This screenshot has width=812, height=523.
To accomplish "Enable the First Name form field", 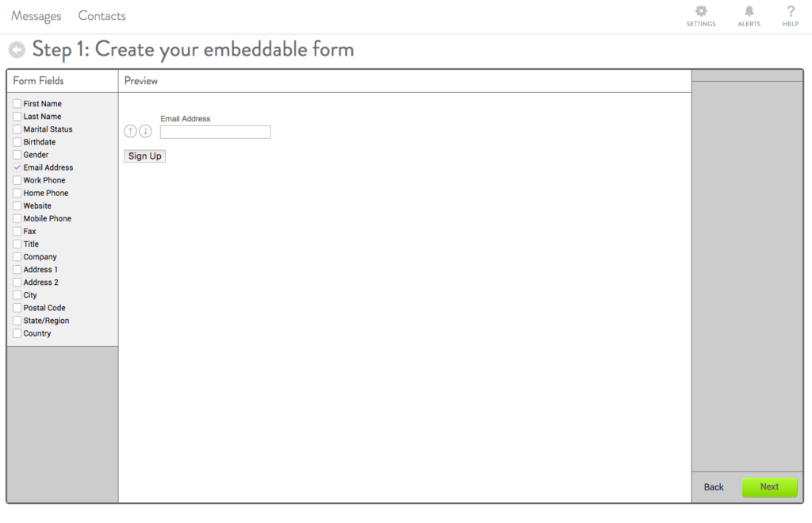I will pos(17,103).
